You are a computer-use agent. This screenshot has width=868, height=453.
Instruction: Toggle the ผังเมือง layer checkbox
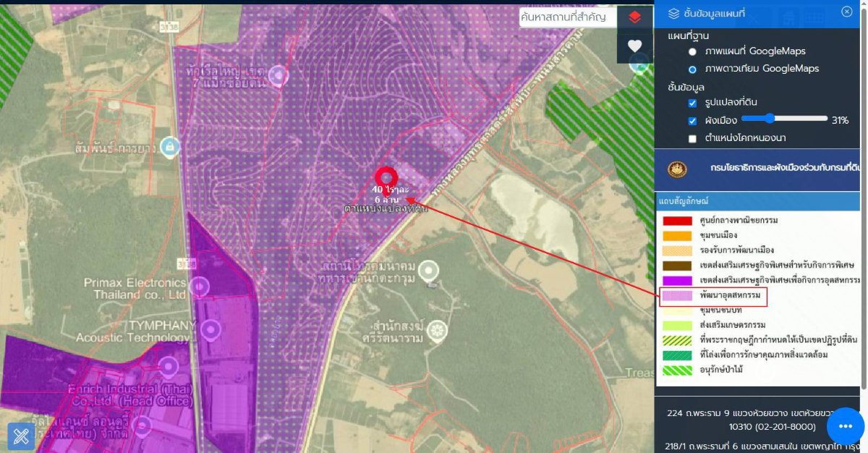pyautogui.click(x=692, y=121)
